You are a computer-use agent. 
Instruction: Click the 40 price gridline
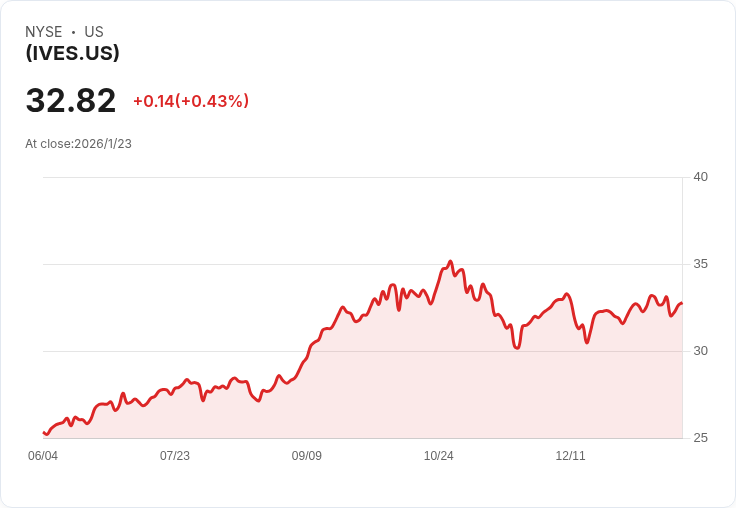[x=360, y=178]
